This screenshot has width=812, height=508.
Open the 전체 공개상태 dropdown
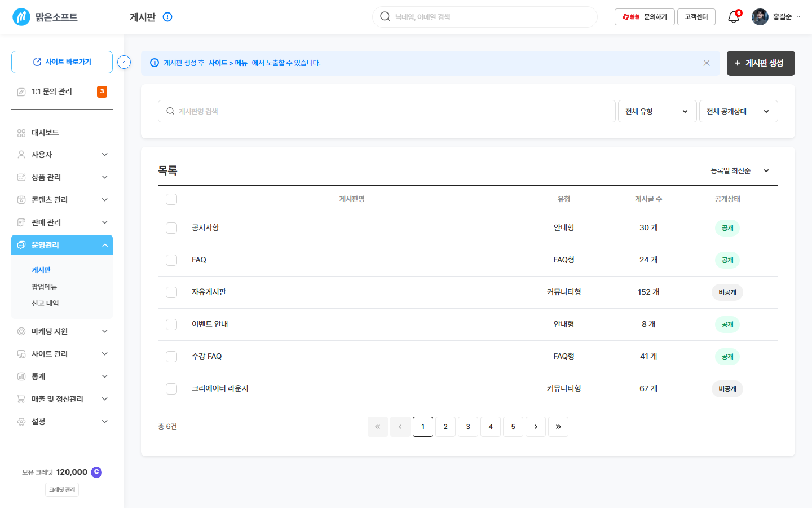[739, 111]
